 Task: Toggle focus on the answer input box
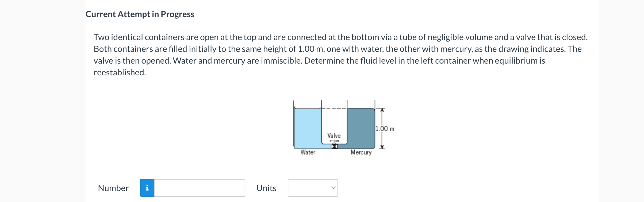tap(199, 188)
